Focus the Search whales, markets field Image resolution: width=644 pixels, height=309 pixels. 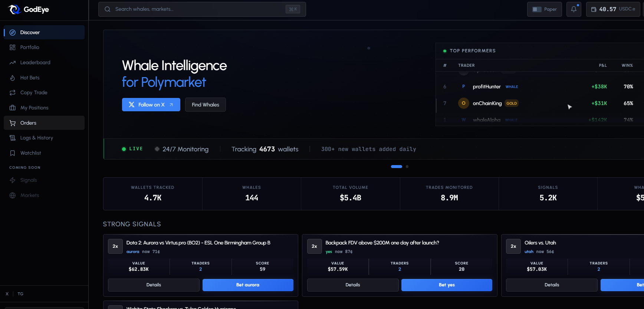click(202, 9)
